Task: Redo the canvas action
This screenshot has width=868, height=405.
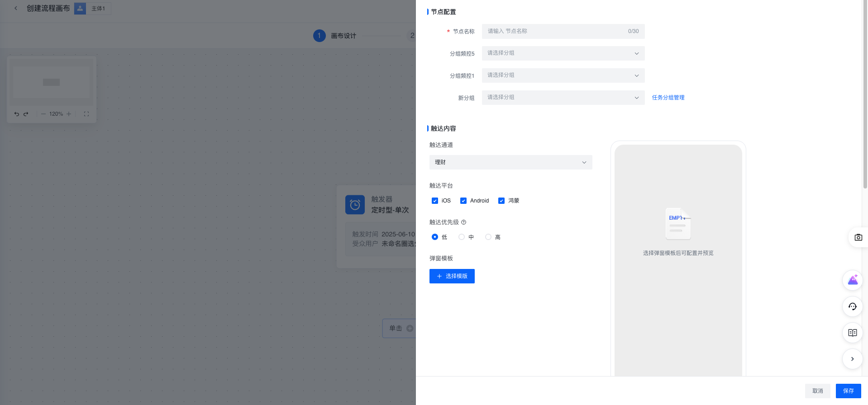Action: click(26, 114)
